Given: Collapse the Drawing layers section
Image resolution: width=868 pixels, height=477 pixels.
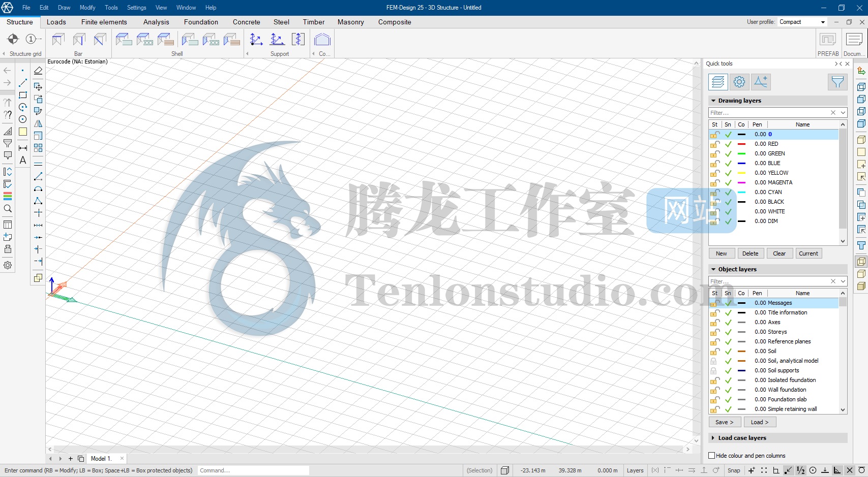Looking at the screenshot, I should (713, 101).
